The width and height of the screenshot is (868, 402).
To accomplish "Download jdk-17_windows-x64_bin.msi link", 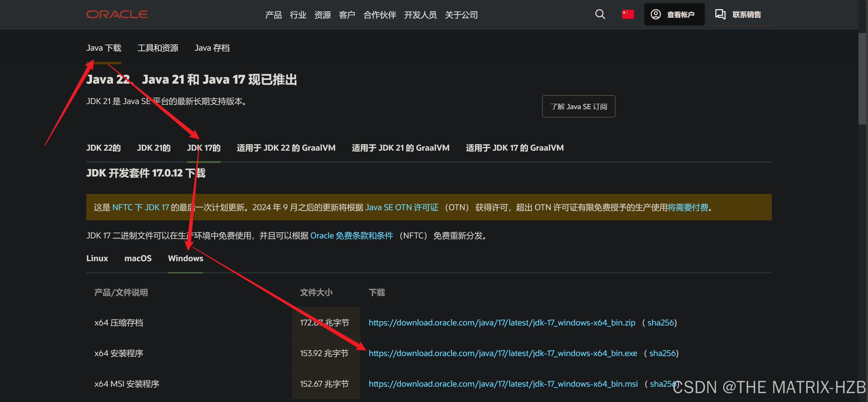I will pyautogui.click(x=503, y=384).
